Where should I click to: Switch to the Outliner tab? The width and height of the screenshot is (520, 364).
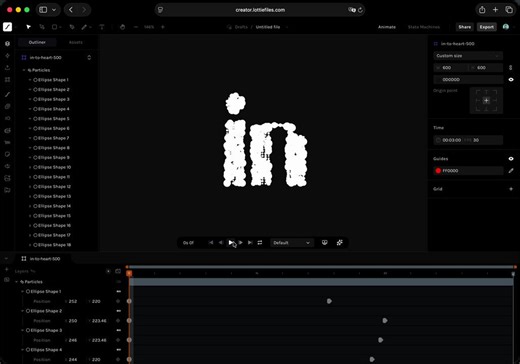(37, 42)
